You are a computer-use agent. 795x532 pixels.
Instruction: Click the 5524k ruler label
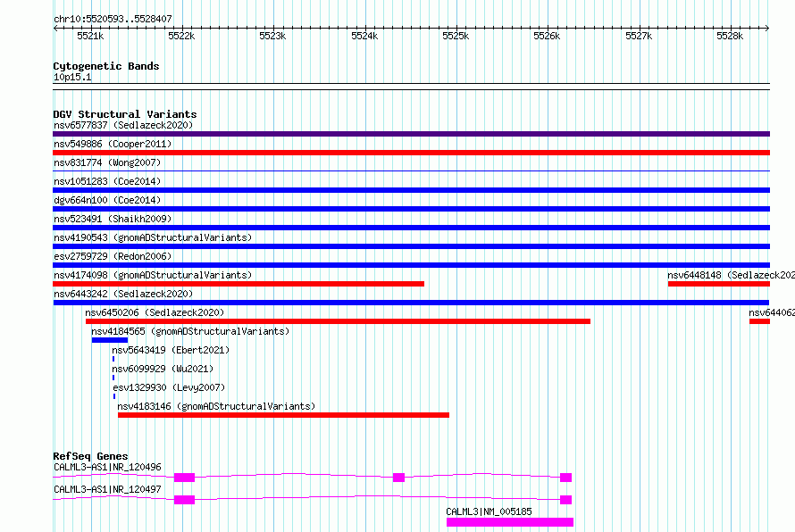pos(364,36)
